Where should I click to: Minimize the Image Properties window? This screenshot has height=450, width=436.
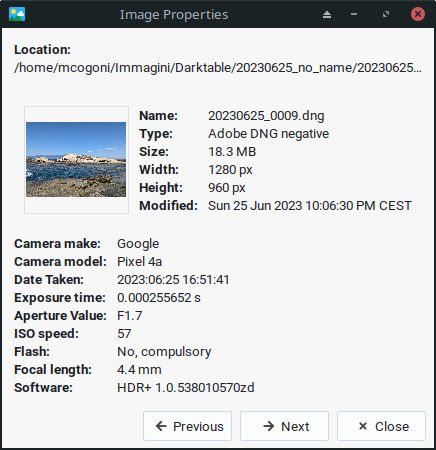[x=354, y=14]
